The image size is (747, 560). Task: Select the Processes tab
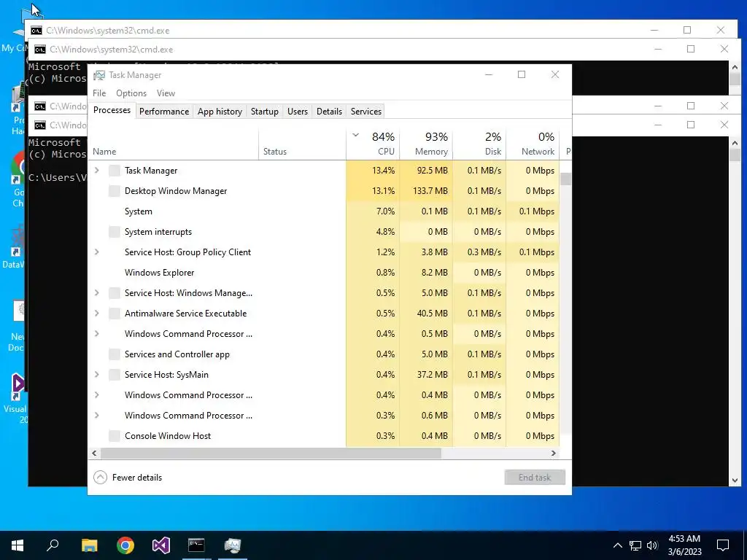[112, 110]
